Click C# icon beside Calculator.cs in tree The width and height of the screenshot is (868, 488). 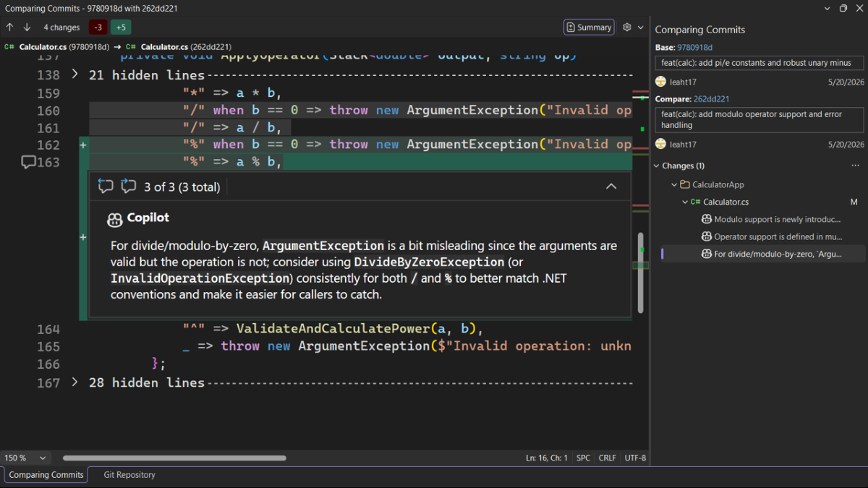click(x=695, y=202)
